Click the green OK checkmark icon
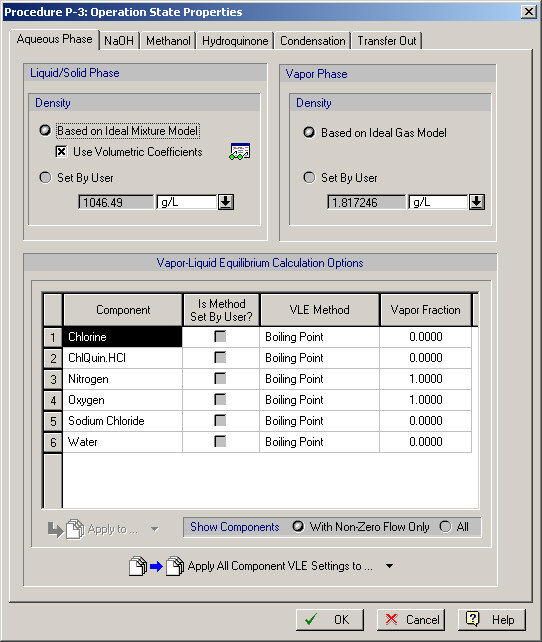Screen dimensions: 542x642 311,619
